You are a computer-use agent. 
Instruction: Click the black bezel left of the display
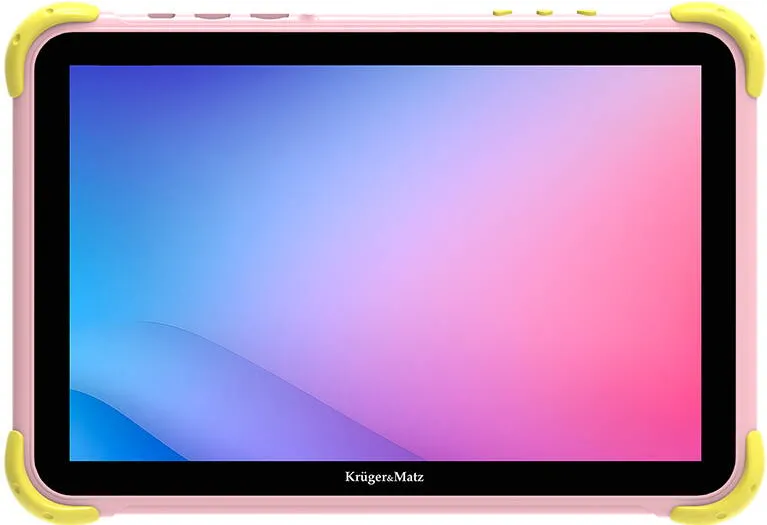coord(52,263)
